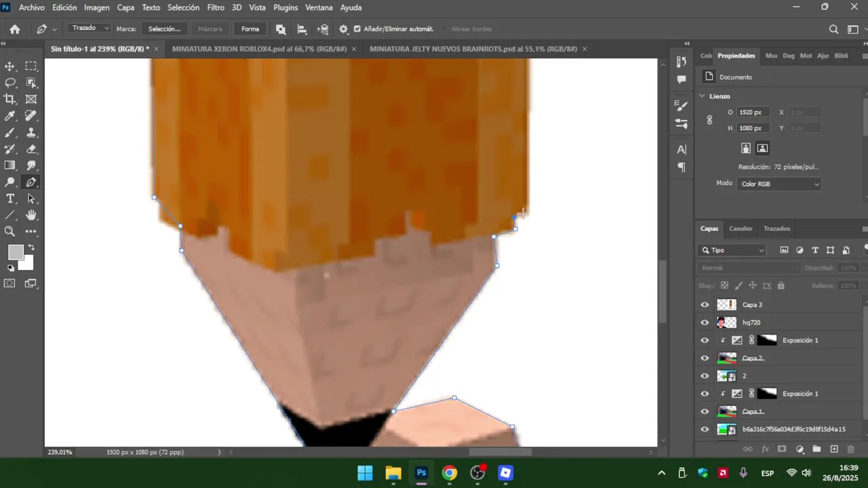
Task: Create a new layer with plus icon
Action: pos(834,449)
